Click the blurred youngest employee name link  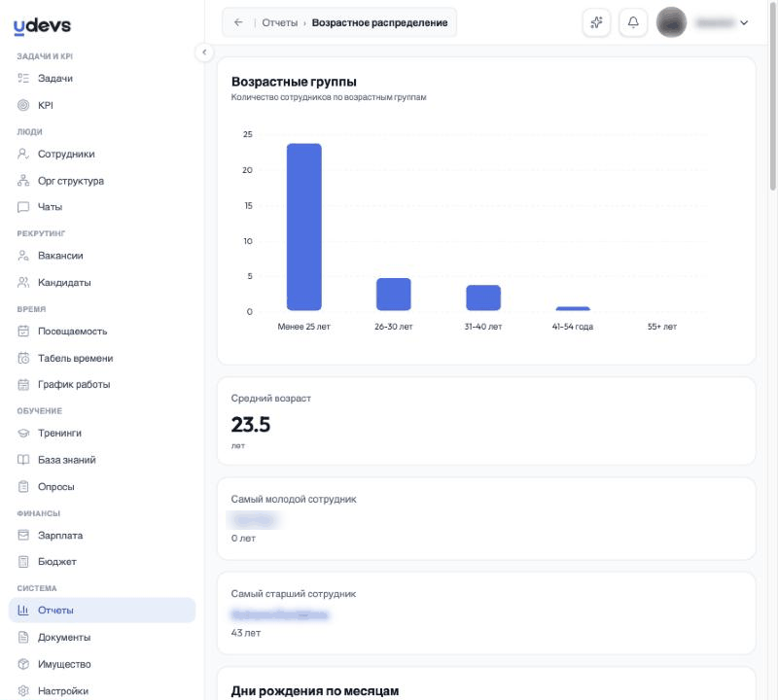coord(254,520)
